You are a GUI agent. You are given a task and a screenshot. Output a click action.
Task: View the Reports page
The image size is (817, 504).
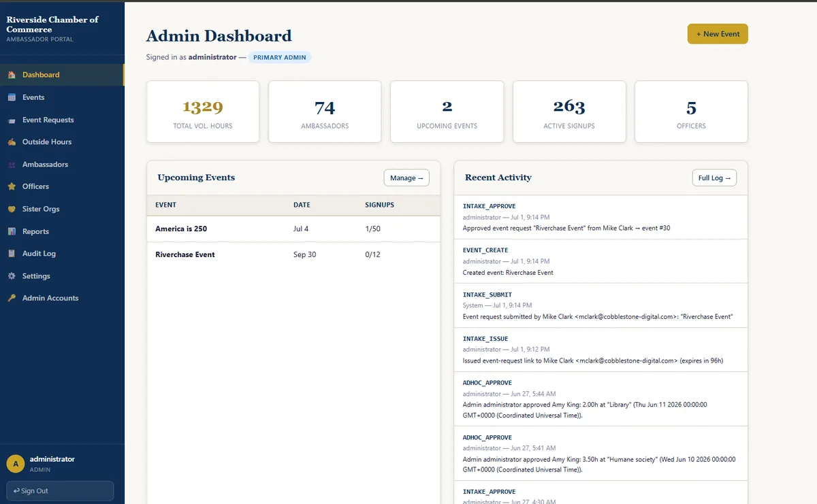click(62, 231)
